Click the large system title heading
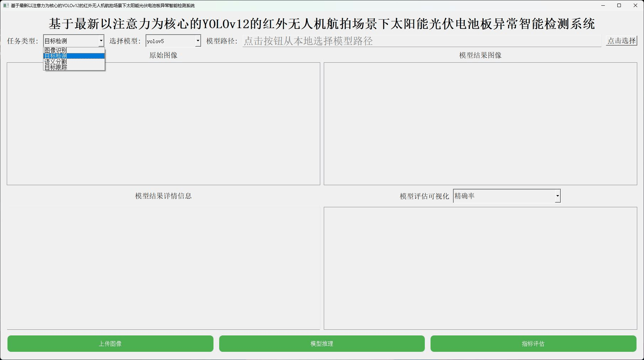644x360 pixels. pos(322,24)
